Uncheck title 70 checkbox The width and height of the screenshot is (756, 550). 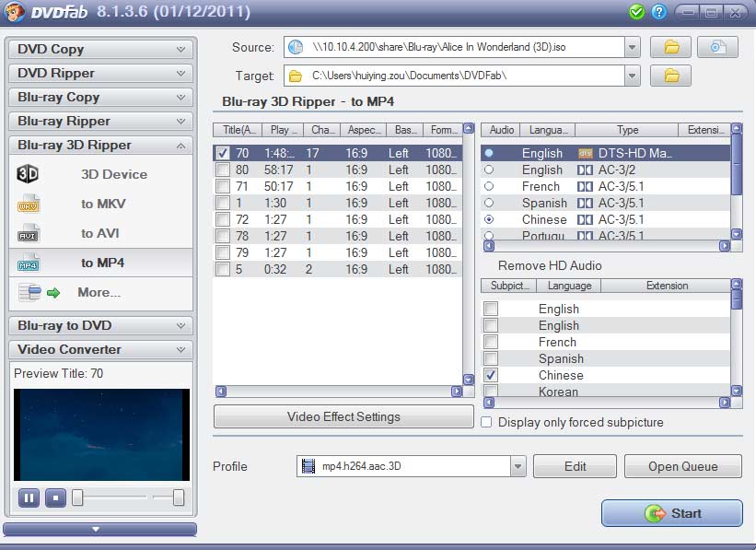(222, 154)
